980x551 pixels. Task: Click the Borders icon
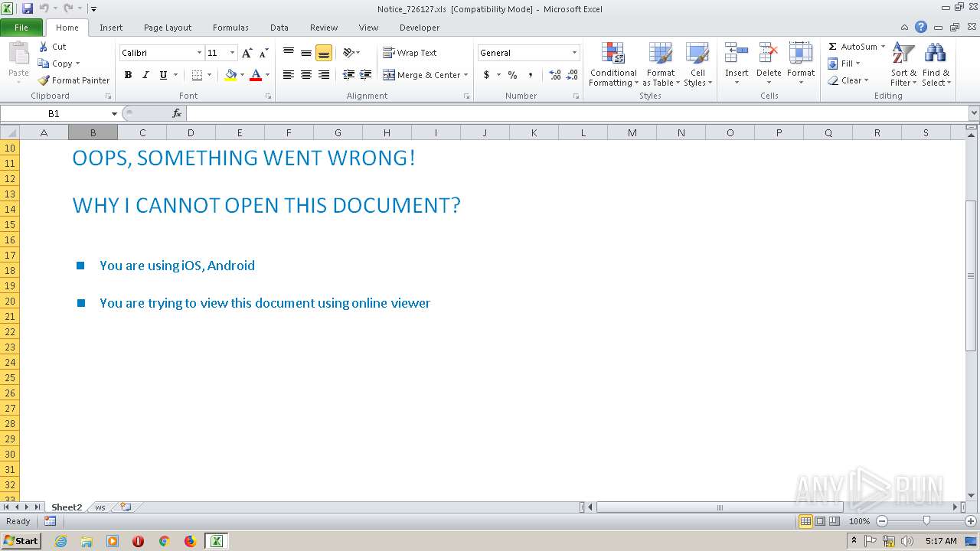point(197,75)
